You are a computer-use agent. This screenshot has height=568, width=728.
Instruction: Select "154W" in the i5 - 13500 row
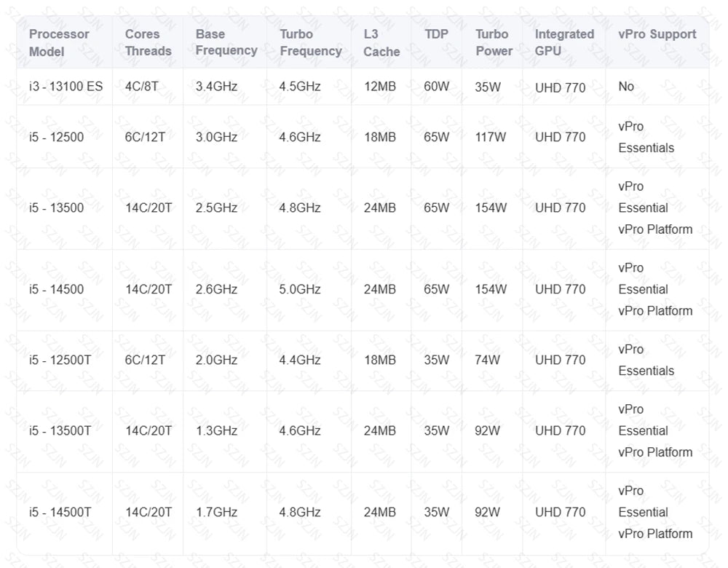490,208
